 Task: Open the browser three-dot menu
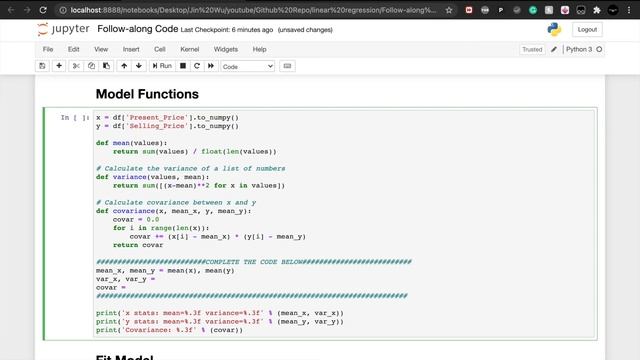click(x=629, y=10)
